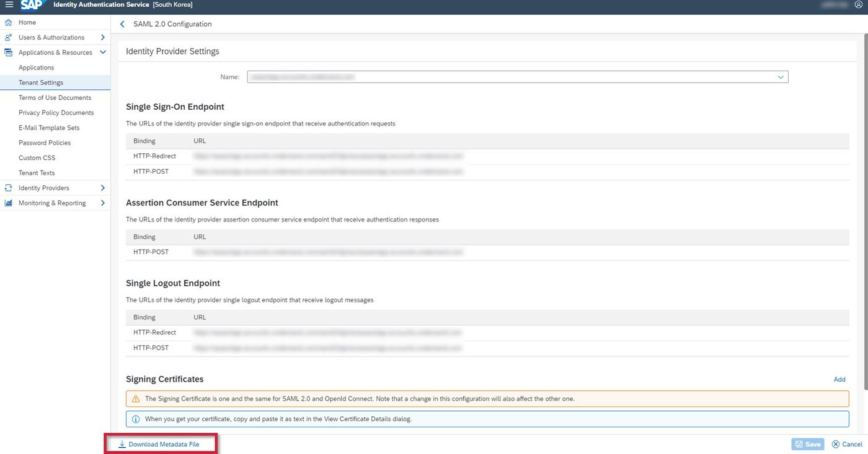
Task: Click Single Sign-On Endpoint HTTP-POST row
Action: (x=487, y=171)
